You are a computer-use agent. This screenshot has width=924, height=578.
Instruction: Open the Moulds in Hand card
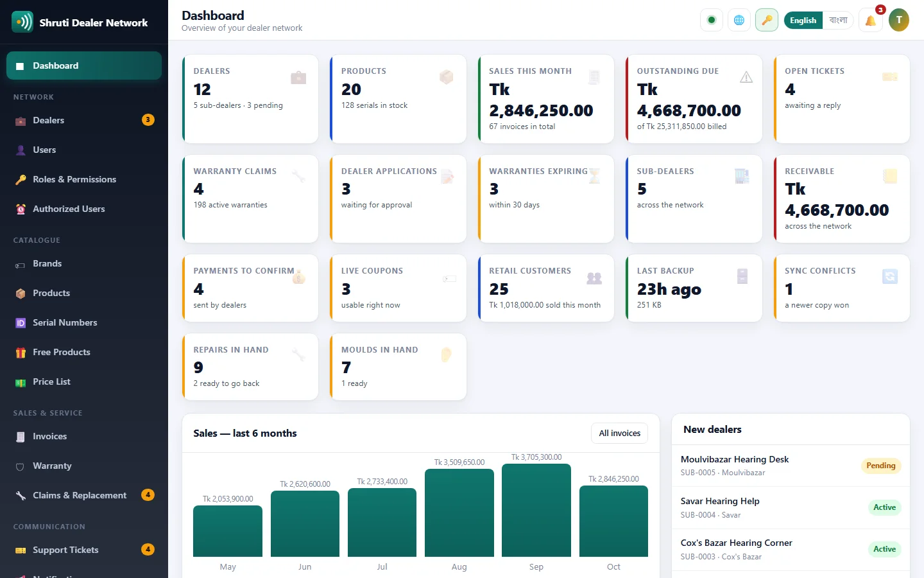point(398,367)
